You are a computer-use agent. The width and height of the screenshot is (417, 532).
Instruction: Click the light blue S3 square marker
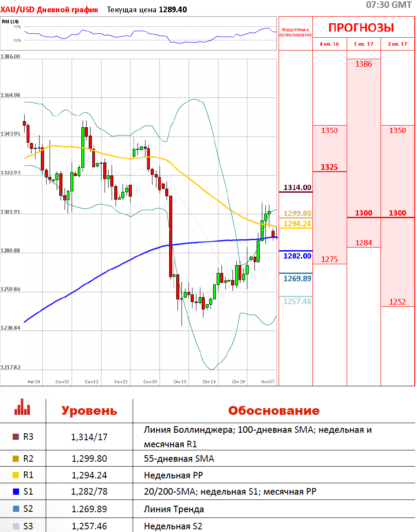[16, 526]
